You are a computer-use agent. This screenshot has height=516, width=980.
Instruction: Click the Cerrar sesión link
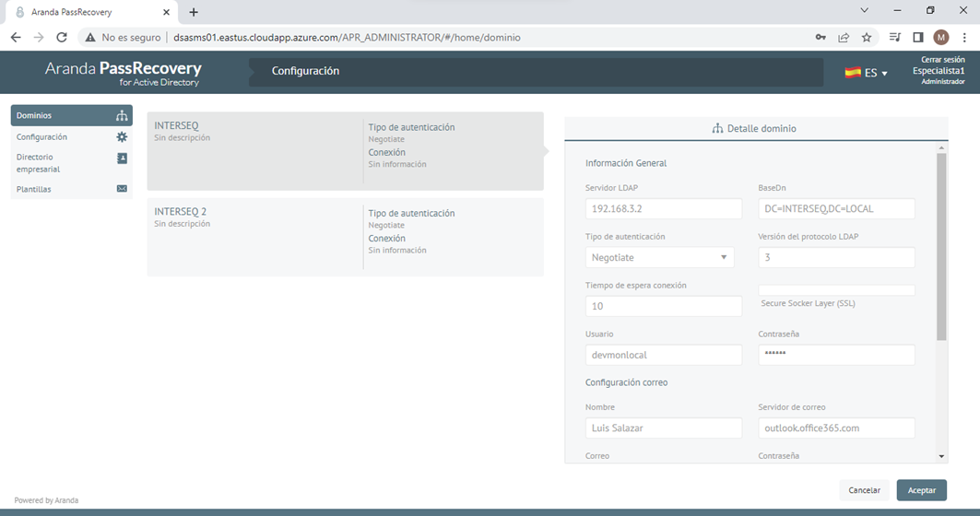942,60
